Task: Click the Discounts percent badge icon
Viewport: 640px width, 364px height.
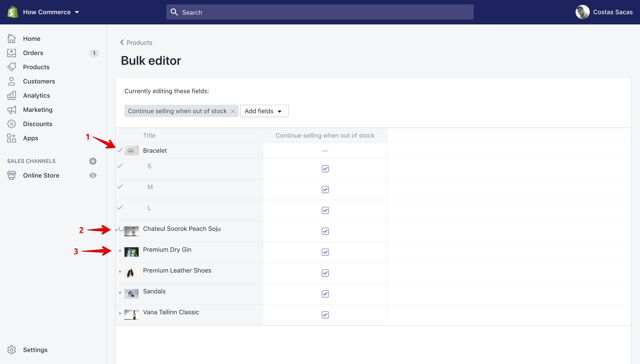Action: point(12,124)
